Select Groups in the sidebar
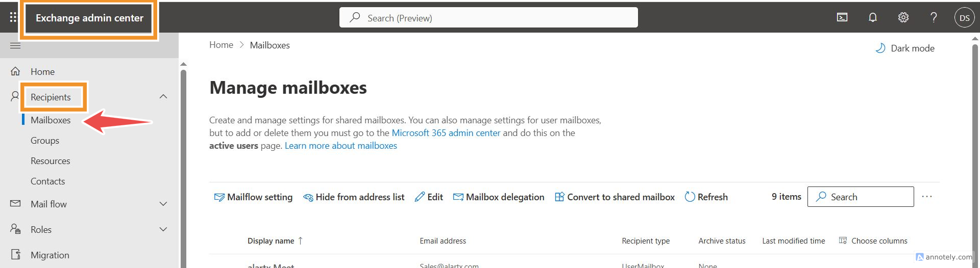Image resolution: width=980 pixels, height=268 pixels. tap(45, 141)
